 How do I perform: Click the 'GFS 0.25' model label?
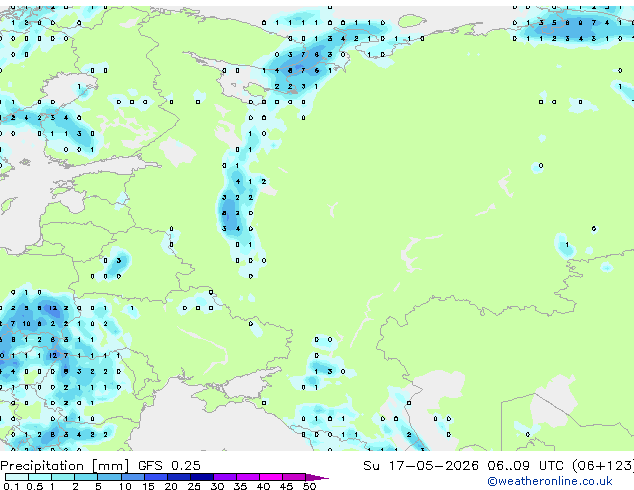pos(169,466)
